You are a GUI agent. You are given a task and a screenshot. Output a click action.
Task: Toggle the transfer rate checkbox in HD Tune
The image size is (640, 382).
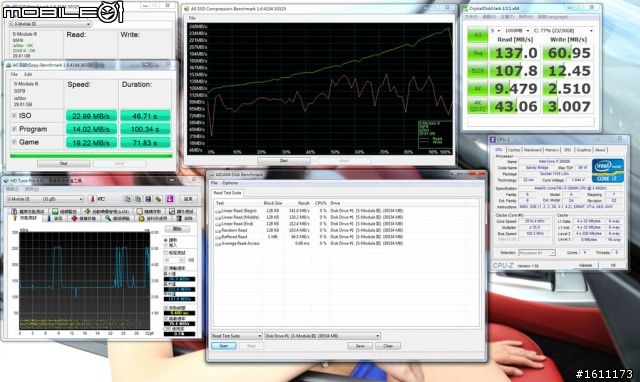click(166, 268)
